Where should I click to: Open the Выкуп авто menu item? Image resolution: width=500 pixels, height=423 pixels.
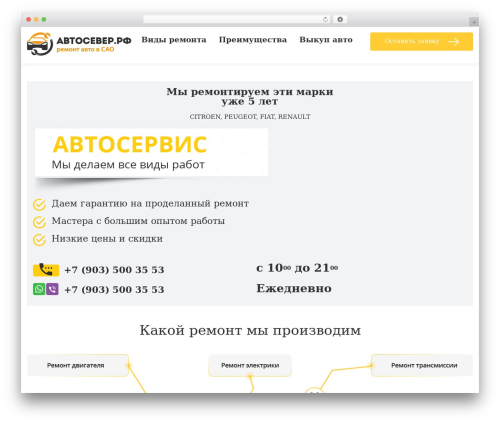(x=326, y=40)
